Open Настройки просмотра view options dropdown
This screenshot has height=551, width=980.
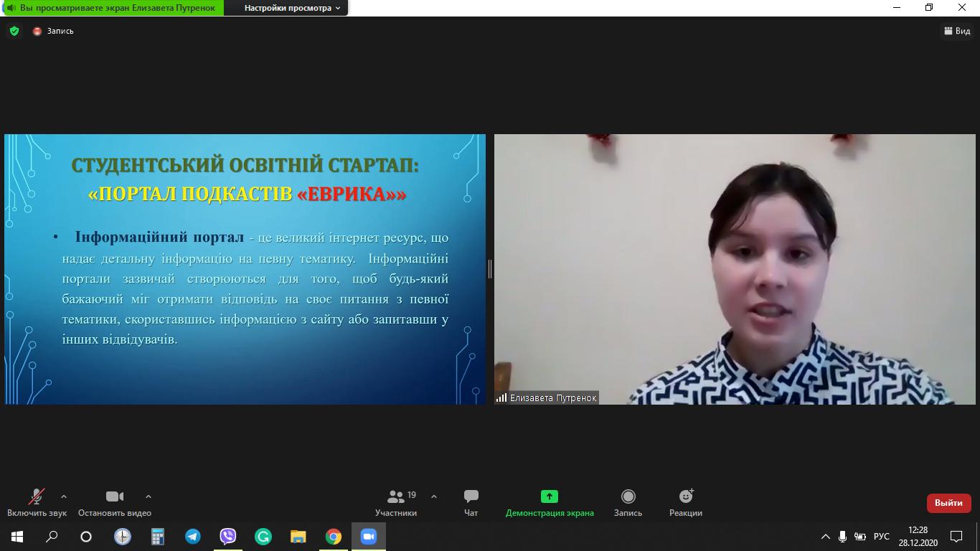click(293, 8)
